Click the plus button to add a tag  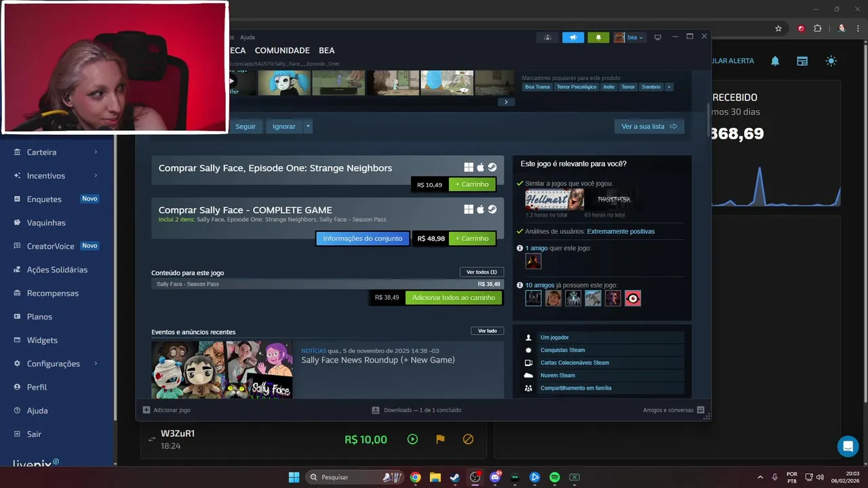click(669, 87)
